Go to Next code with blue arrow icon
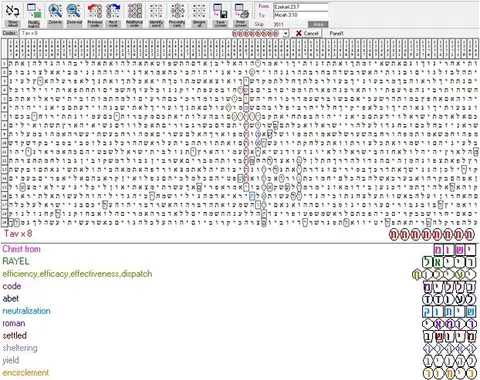The height and width of the screenshot is (380, 480). pyautogui.click(x=113, y=14)
